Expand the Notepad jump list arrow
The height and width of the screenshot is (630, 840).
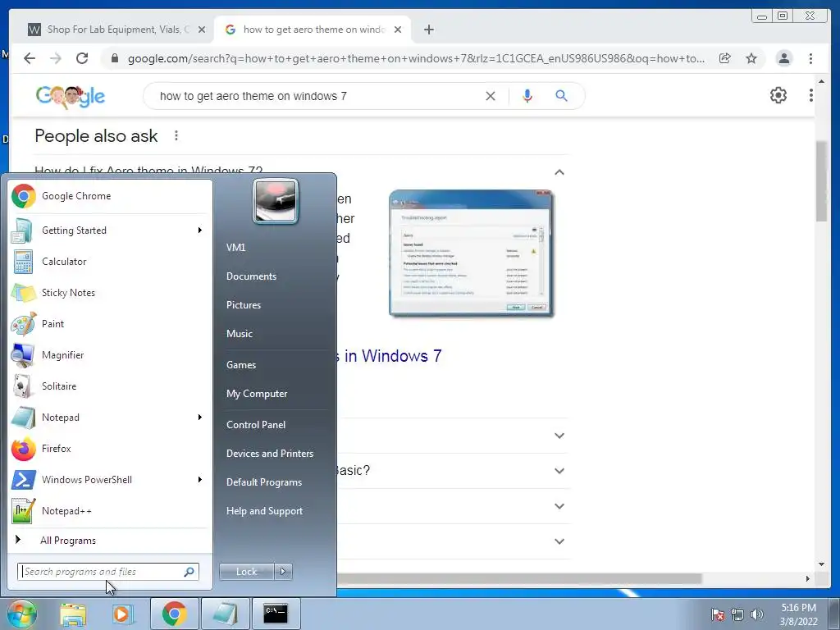tap(200, 418)
